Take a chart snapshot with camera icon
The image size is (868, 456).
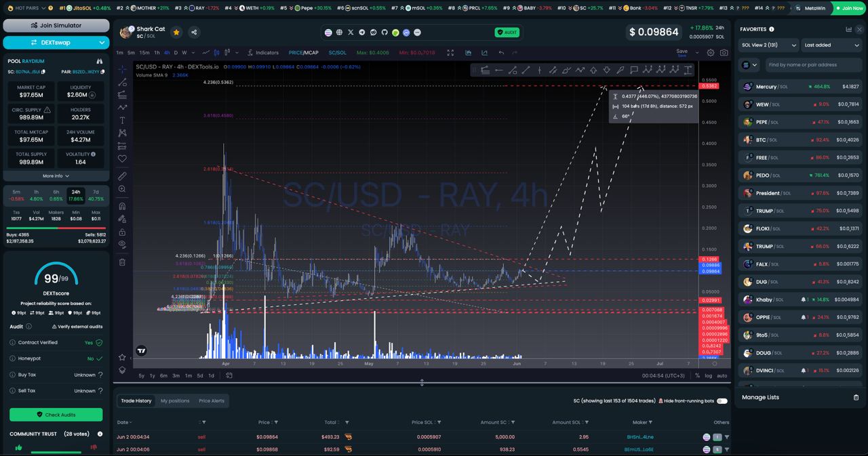tap(724, 52)
